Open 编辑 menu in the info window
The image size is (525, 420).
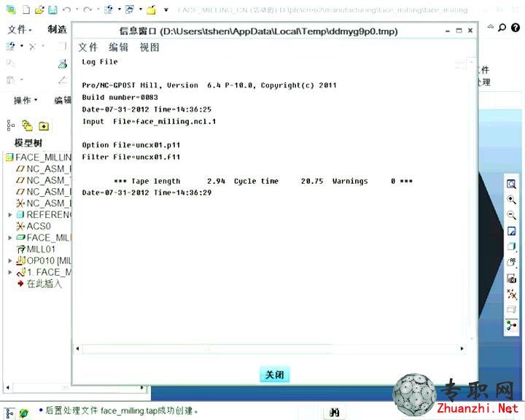pos(119,47)
